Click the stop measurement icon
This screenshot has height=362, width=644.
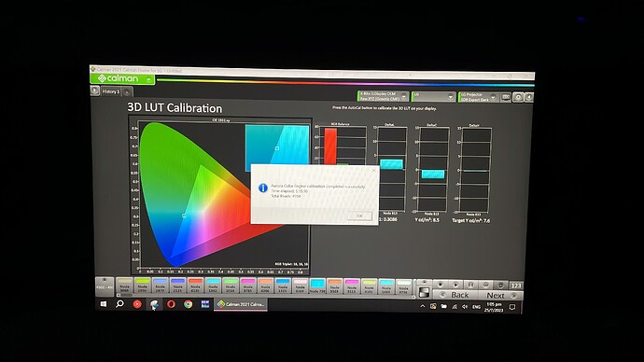click(441, 285)
